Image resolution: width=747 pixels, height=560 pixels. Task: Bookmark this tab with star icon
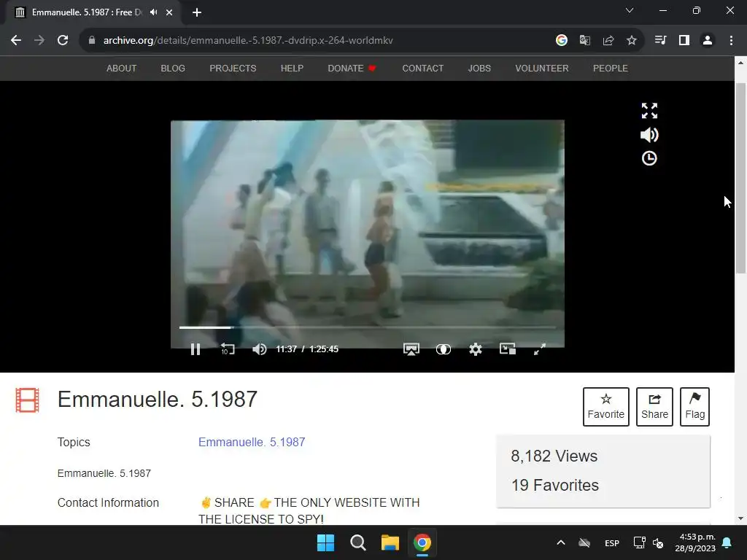(x=632, y=41)
